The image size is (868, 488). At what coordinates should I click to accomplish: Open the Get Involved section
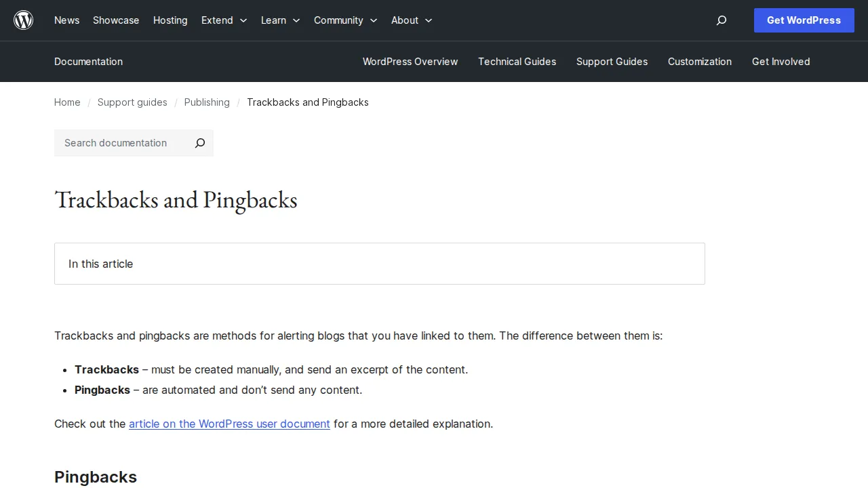(781, 62)
